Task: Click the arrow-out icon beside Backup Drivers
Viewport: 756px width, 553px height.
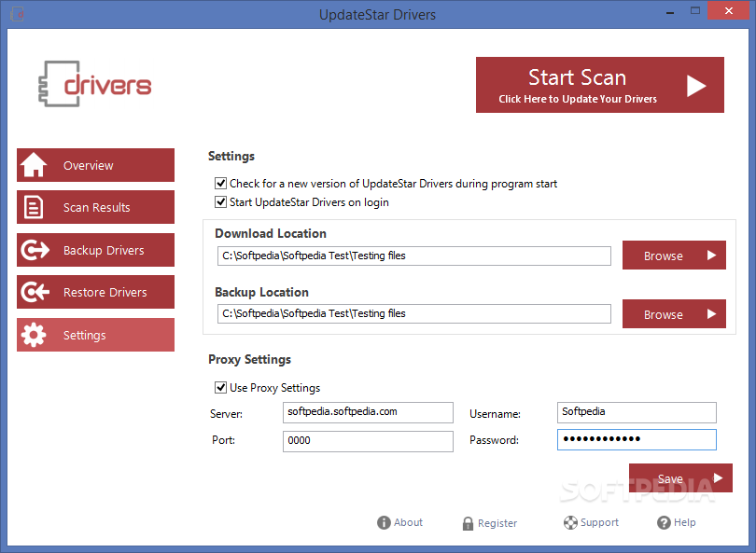Action: 35,250
